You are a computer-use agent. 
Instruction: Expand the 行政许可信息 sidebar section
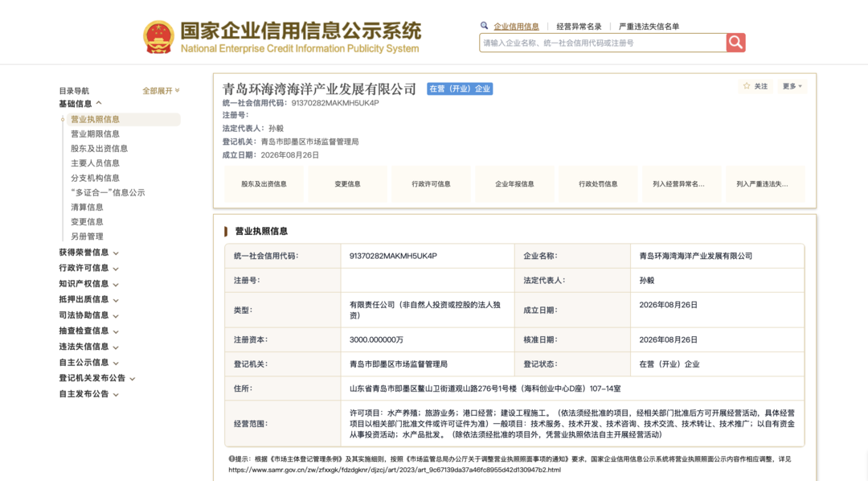[x=88, y=268]
